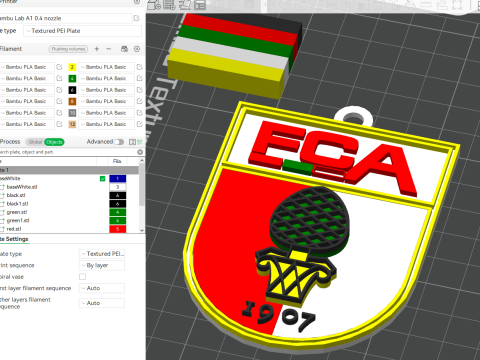Click the brown filament 8 color swatch
The image size is (480, 360).
[72, 101]
